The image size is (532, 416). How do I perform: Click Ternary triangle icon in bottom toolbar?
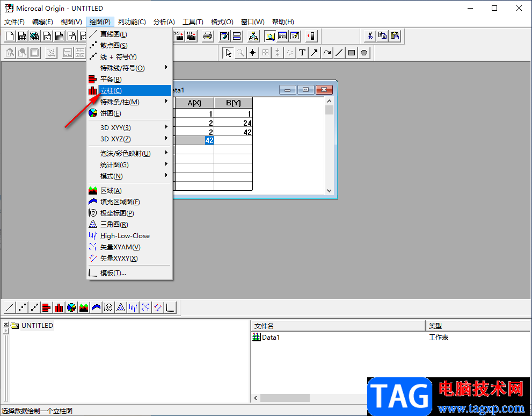coord(121,307)
